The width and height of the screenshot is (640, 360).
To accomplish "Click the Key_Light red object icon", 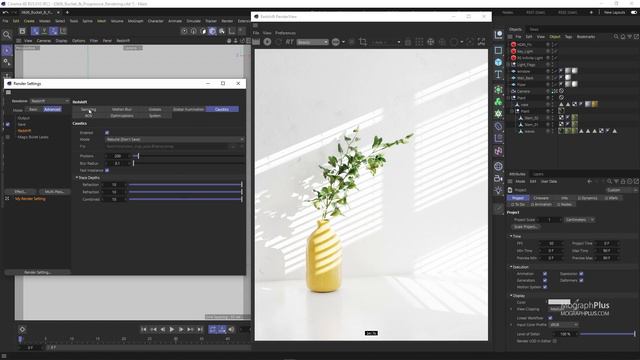I will pyautogui.click(x=513, y=51).
